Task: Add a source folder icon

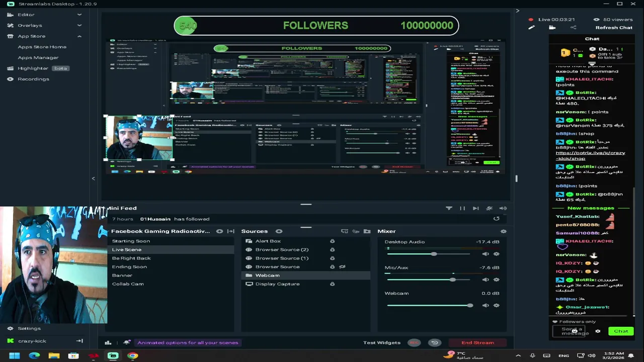Action: [x=367, y=231]
